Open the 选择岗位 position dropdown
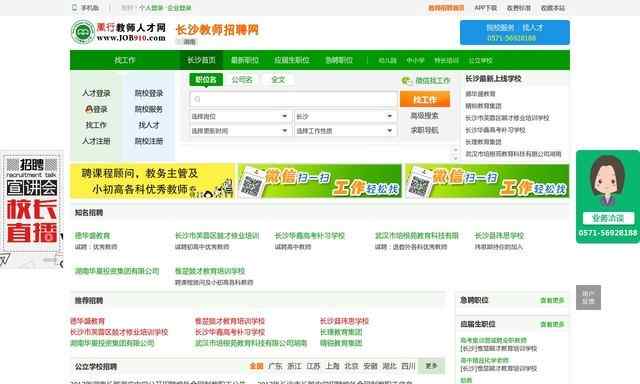This screenshot has height=384, width=640. click(240, 116)
